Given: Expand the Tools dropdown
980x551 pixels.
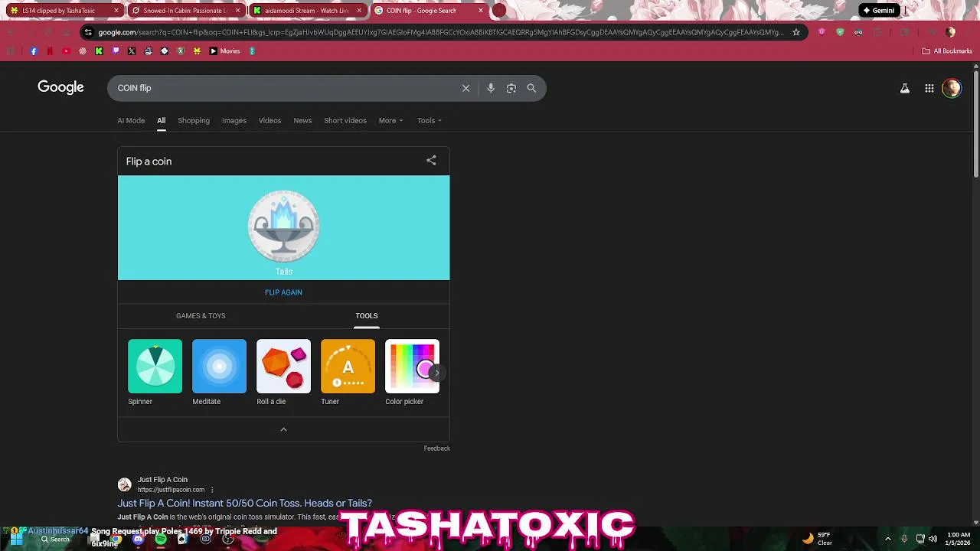Looking at the screenshot, I should point(430,120).
